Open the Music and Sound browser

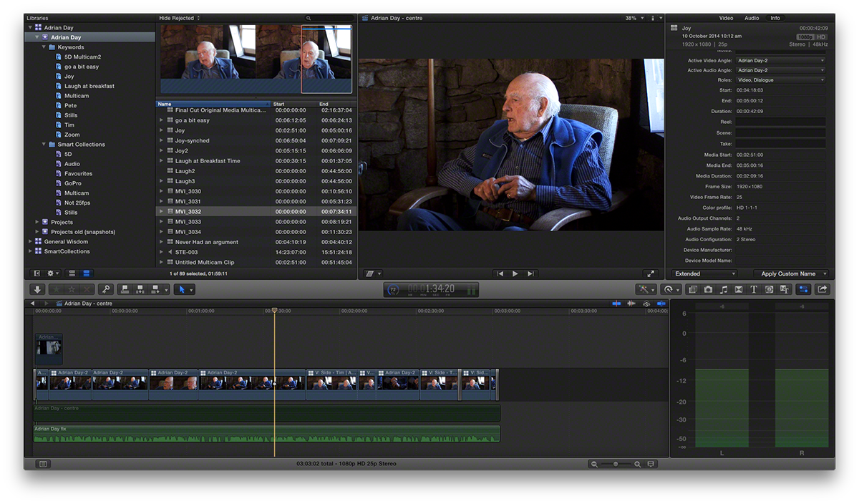724,289
